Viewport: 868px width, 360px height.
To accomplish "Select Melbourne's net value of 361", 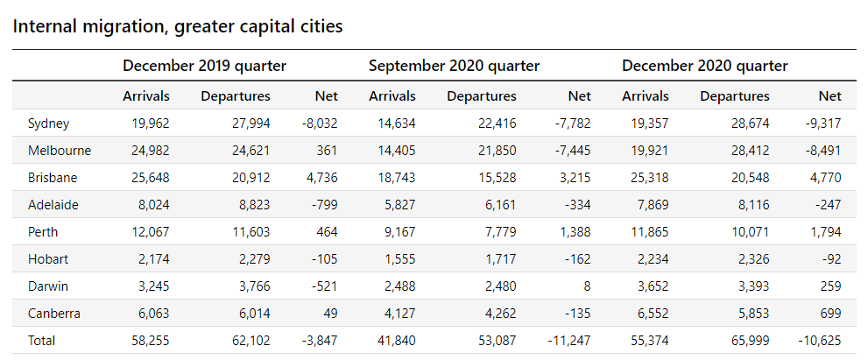I will pos(327,151).
